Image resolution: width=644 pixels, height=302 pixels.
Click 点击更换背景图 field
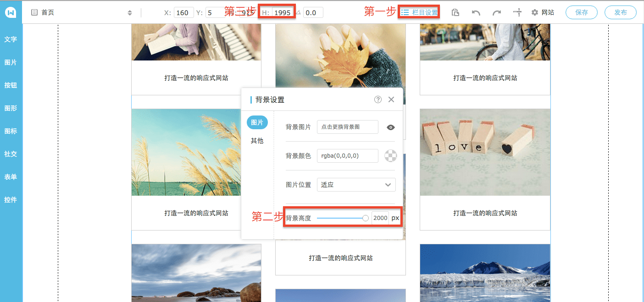click(x=347, y=127)
